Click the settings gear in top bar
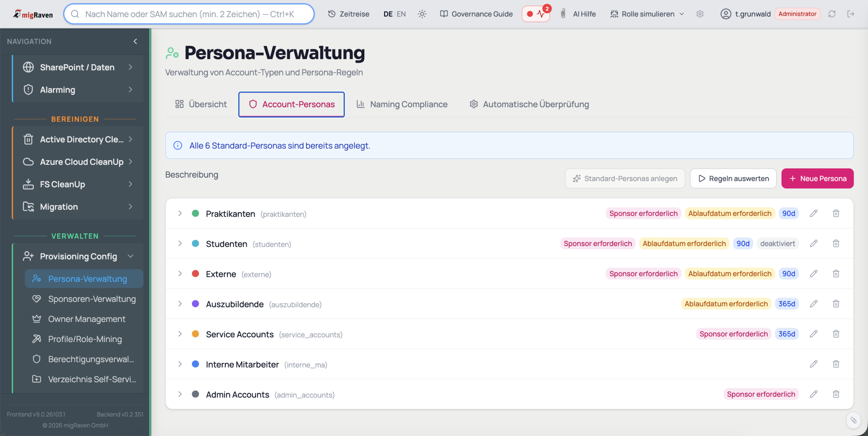The width and height of the screenshot is (868, 436). tap(700, 14)
